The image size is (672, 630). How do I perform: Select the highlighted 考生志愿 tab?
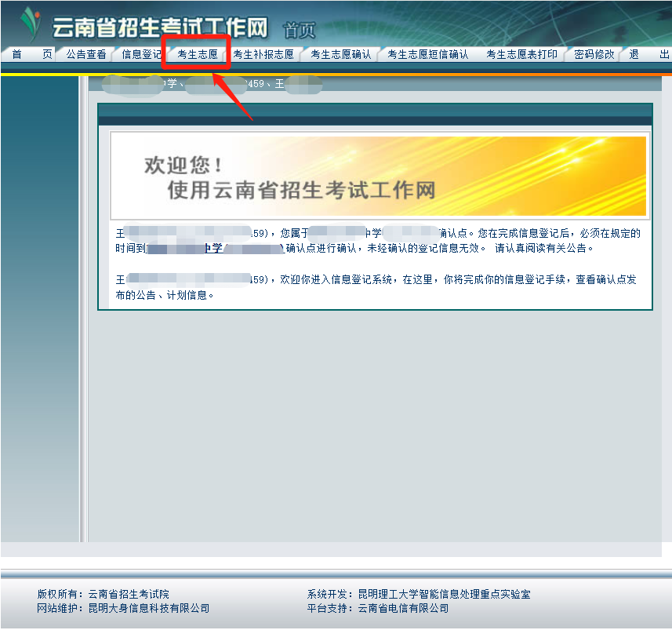point(198,54)
